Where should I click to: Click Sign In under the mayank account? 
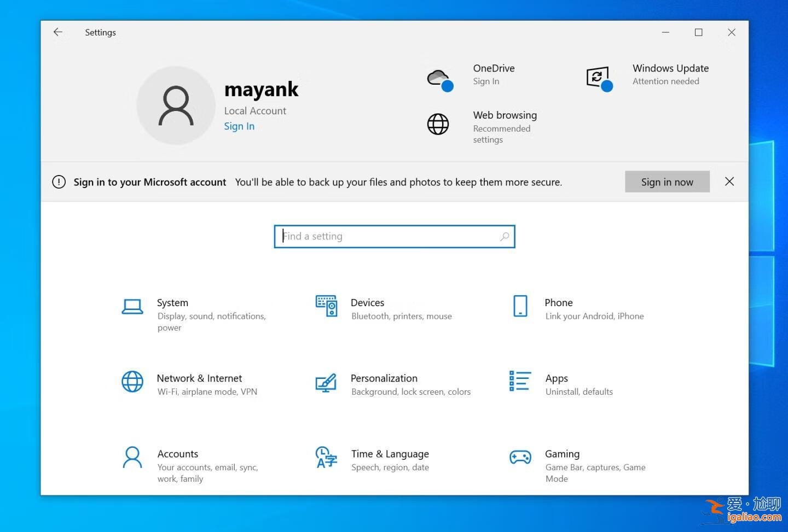(x=239, y=126)
